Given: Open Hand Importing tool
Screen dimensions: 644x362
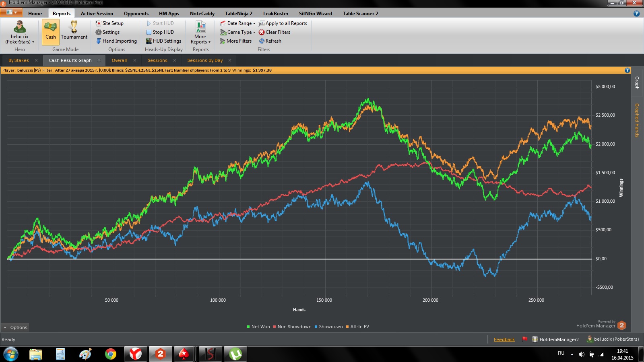Looking at the screenshot, I should [116, 41].
